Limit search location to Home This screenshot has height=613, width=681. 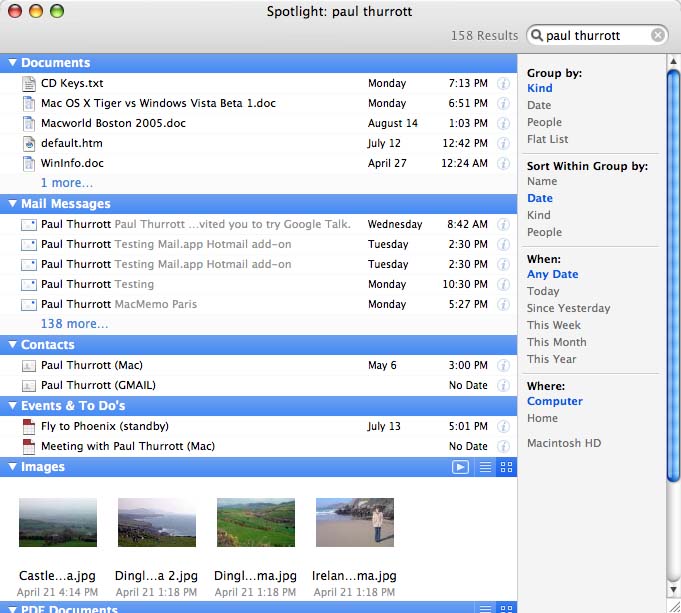[542, 418]
